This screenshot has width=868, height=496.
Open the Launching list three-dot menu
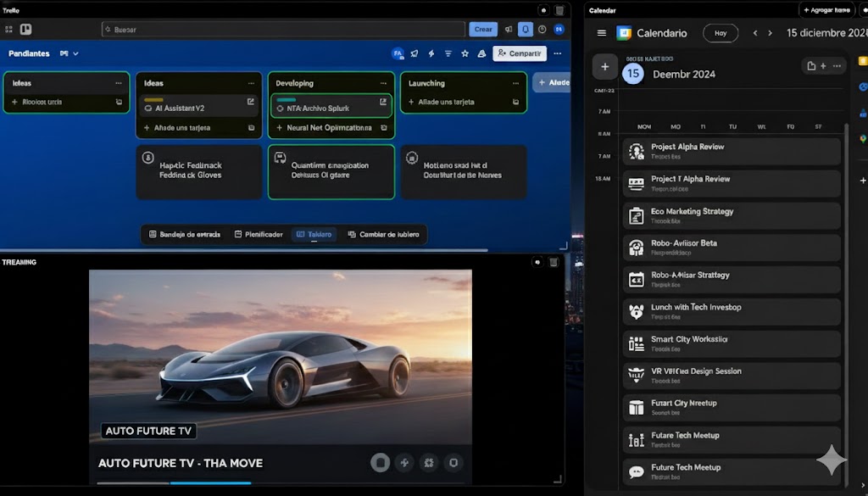pyautogui.click(x=516, y=83)
